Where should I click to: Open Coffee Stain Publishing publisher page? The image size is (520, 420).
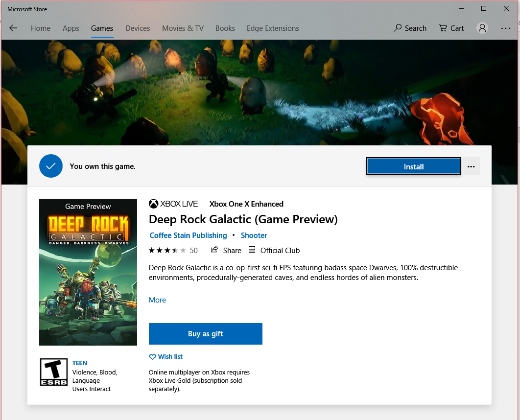[189, 235]
